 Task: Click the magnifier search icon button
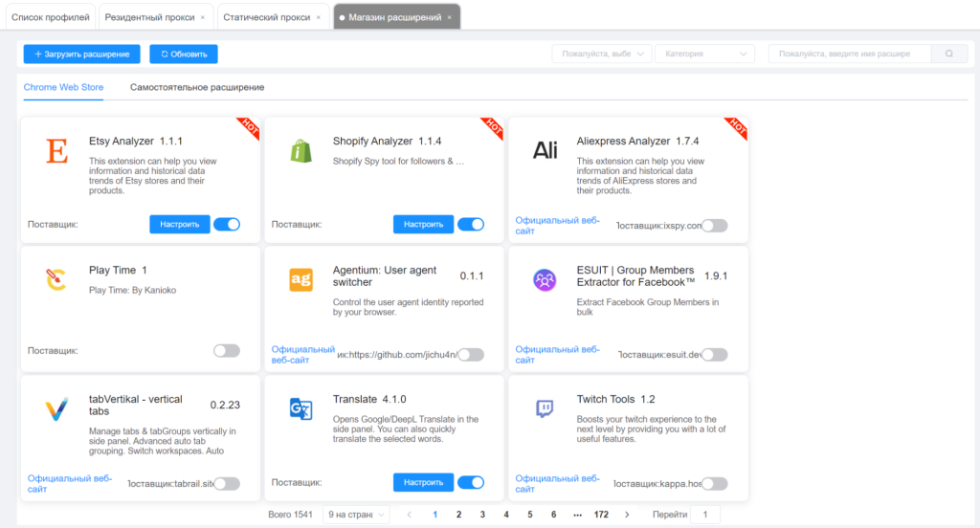(x=948, y=54)
